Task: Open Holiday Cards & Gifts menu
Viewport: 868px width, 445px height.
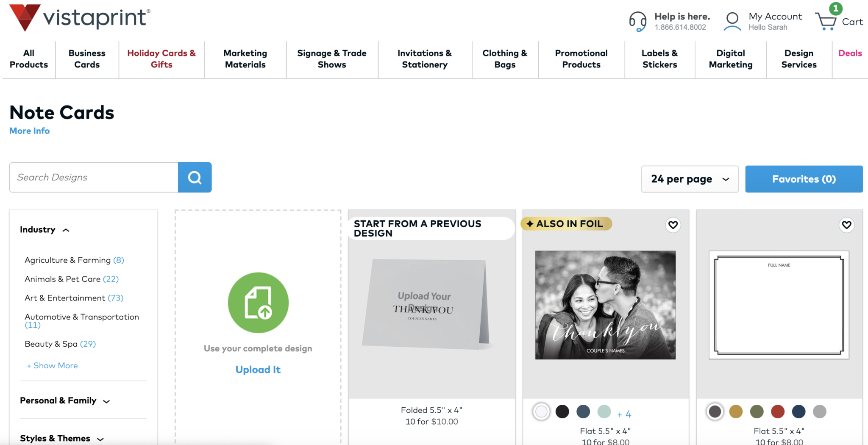Action: point(161,59)
